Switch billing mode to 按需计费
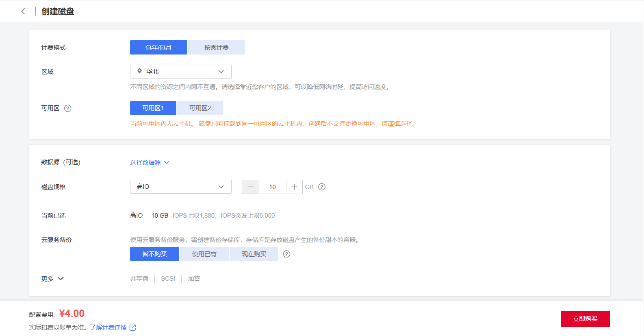This screenshot has width=644, height=336. click(x=216, y=48)
